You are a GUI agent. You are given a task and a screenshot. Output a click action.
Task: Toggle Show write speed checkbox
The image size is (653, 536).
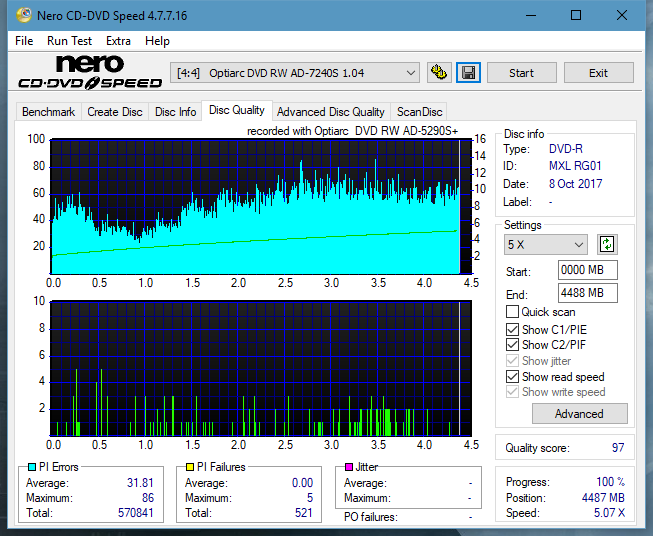512,392
